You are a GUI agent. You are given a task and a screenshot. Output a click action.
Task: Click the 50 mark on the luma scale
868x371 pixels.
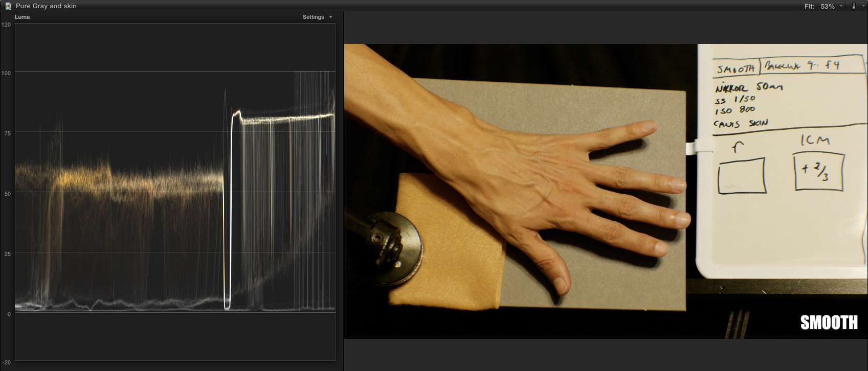pyautogui.click(x=7, y=194)
